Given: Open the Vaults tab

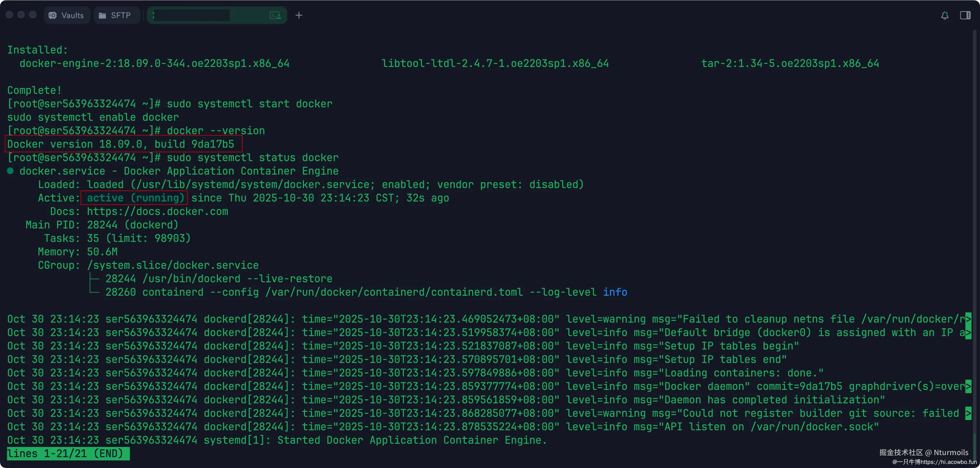Looking at the screenshot, I should coord(67,15).
